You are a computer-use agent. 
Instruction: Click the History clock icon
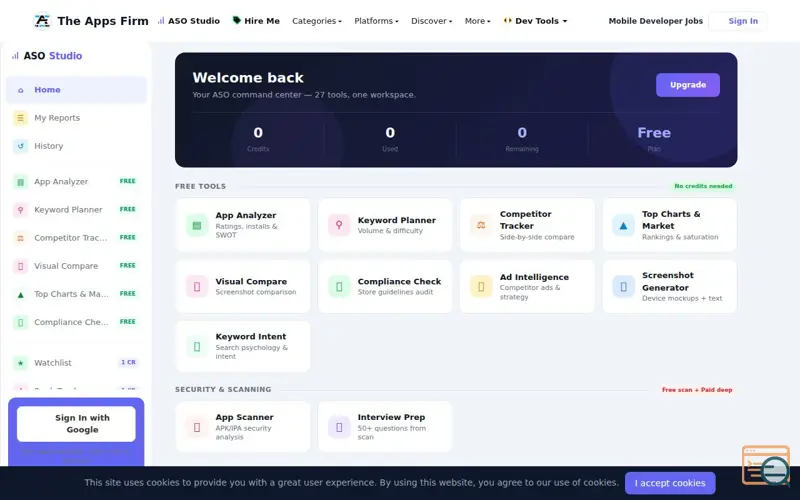(x=20, y=146)
